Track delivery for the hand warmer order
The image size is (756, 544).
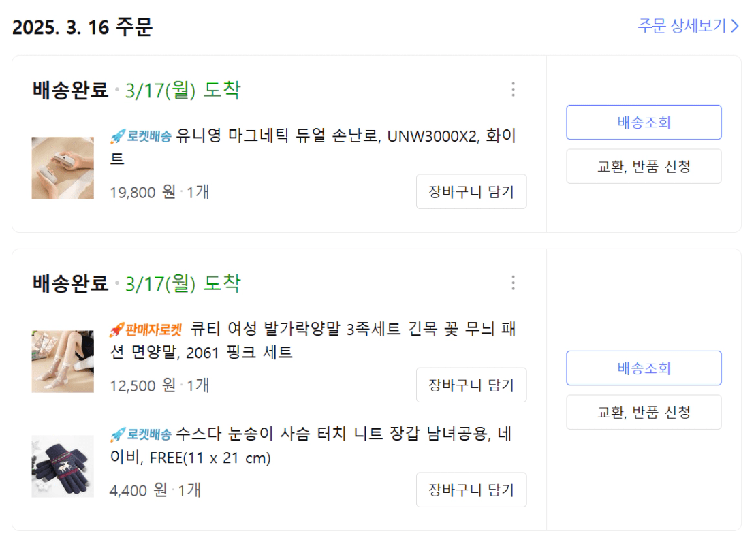(644, 123)
